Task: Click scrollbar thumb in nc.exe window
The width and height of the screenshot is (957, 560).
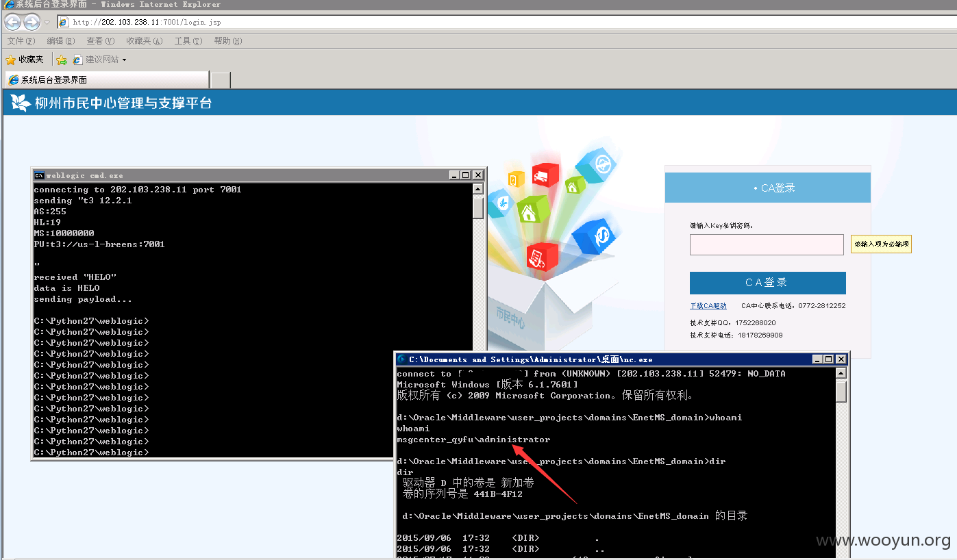Action: tap(841, 392)
